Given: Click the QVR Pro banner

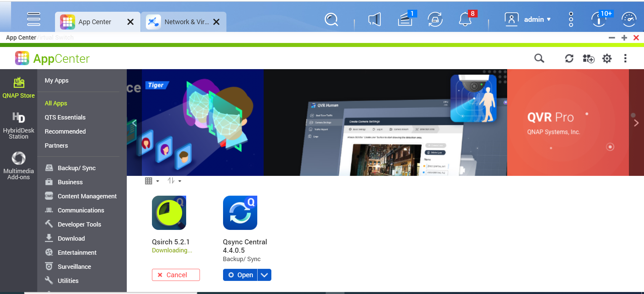Looking at the screenshot, I should pos(568,122).
